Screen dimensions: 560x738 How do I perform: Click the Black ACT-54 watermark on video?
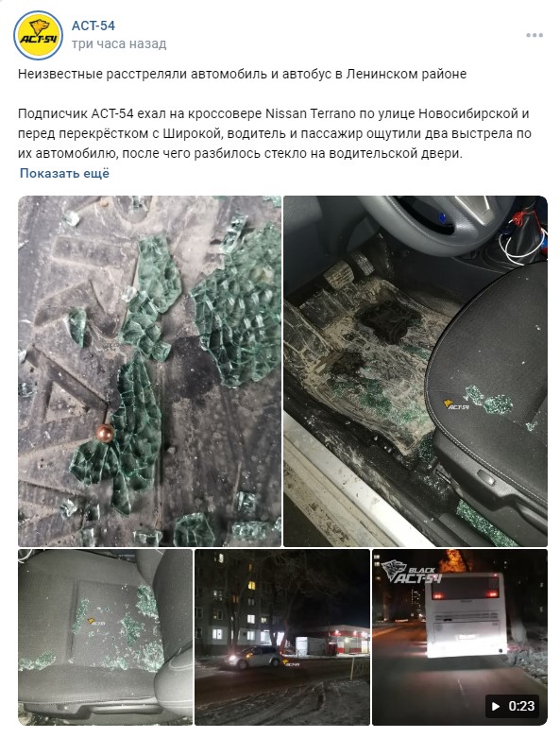[412, 572]
